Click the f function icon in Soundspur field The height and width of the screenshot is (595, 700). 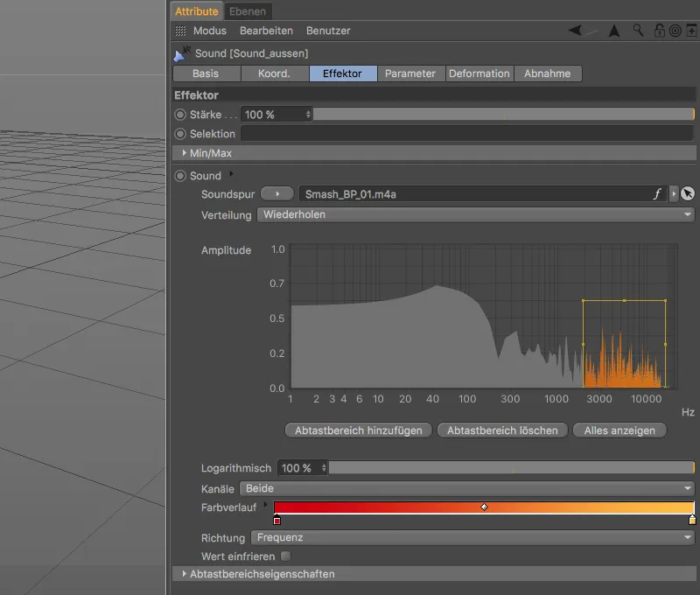click(x=657, y=193)
